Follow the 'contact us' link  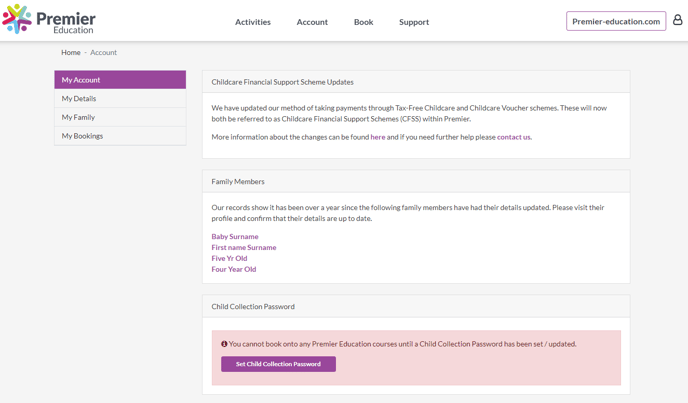click(x=514, y=137)
